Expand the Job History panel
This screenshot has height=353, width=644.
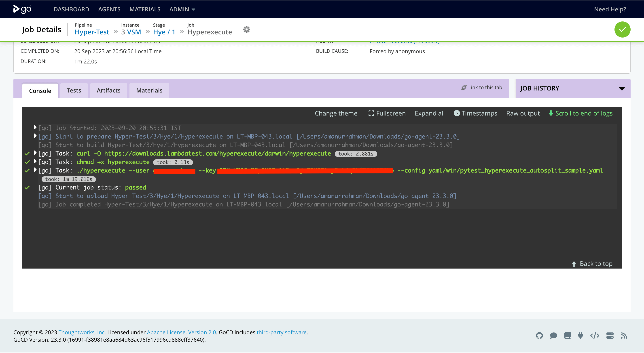click(x=622, y=88)
